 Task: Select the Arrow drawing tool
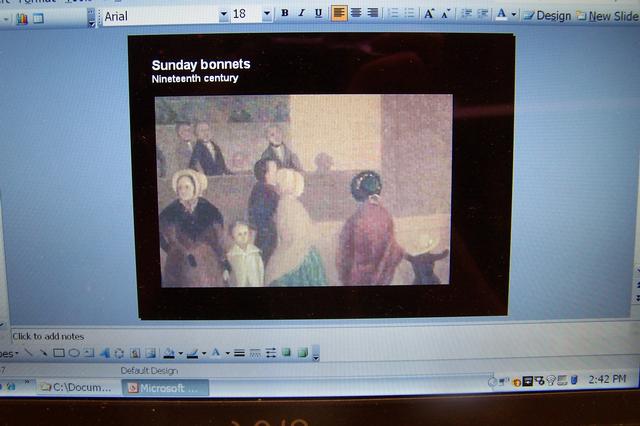[x=43, y=353]
